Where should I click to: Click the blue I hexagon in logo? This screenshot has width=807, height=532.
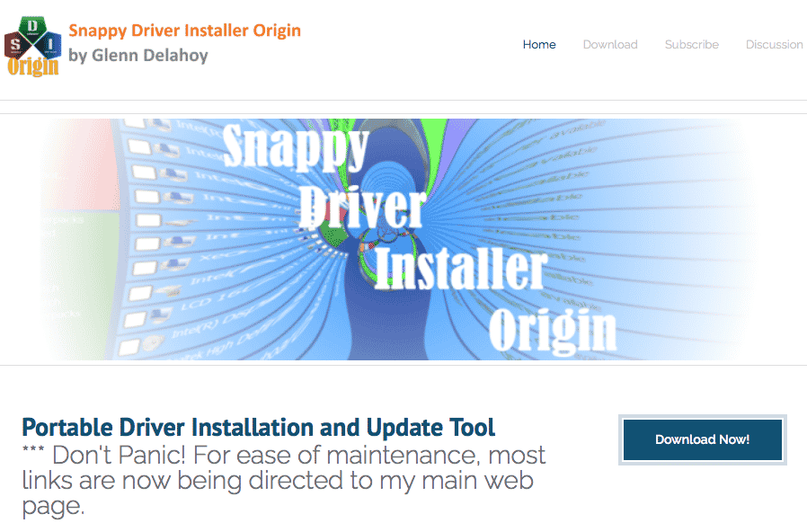[49, 45]
